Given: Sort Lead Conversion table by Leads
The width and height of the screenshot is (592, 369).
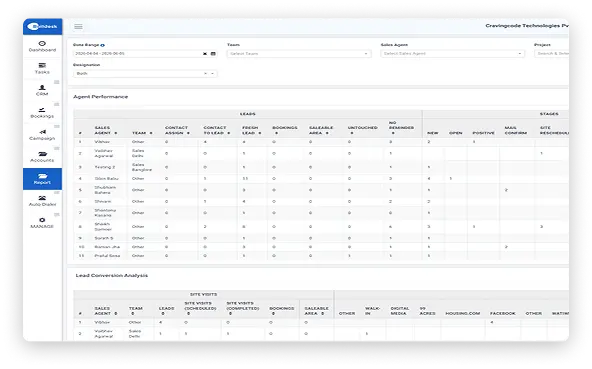Looking at the screenshot, I should 163,314.
